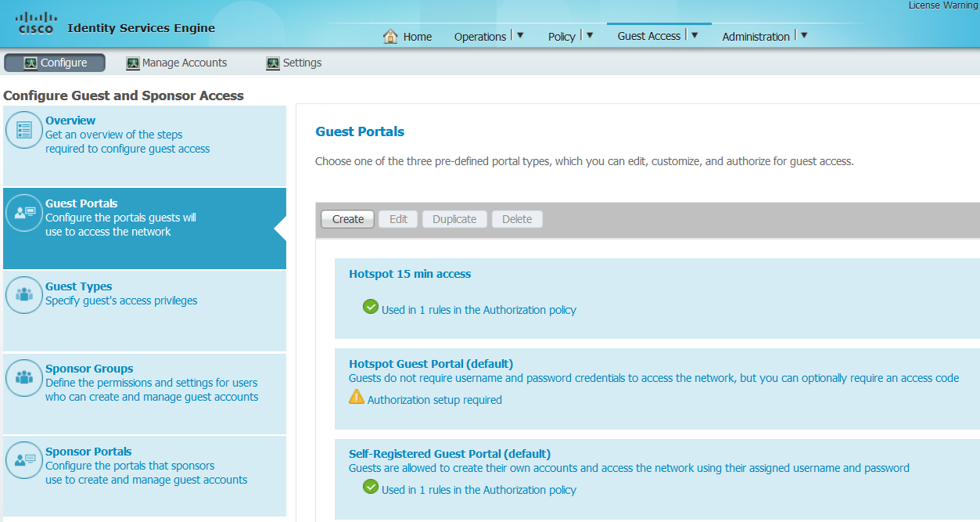
Task: Click the Home house icon
Action: point(390,36)
